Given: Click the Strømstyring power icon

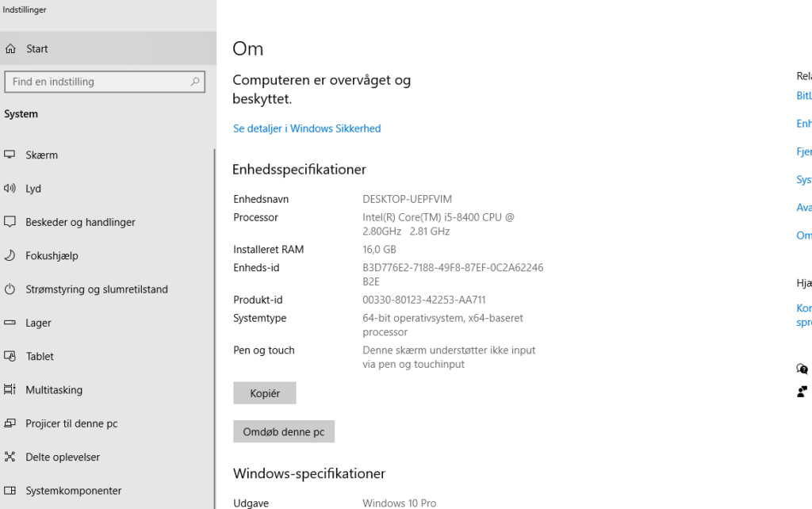Looking at the screenshot, I should click(10, 289).
